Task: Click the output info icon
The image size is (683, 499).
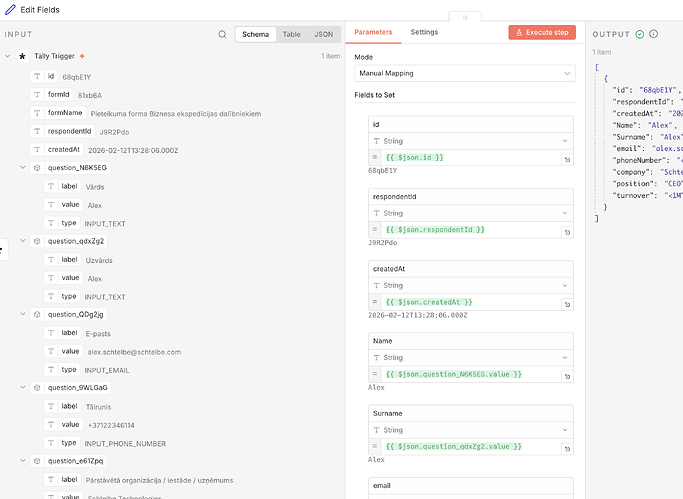Action: click(x=653, y=34)
